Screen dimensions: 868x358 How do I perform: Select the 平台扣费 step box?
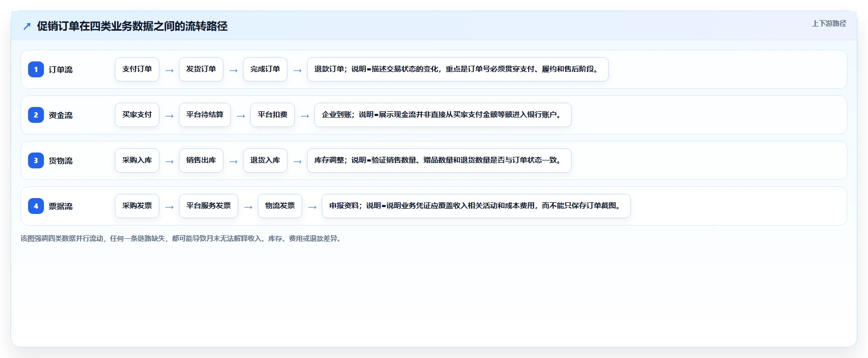pyautogui.click(x=273, y=115)
